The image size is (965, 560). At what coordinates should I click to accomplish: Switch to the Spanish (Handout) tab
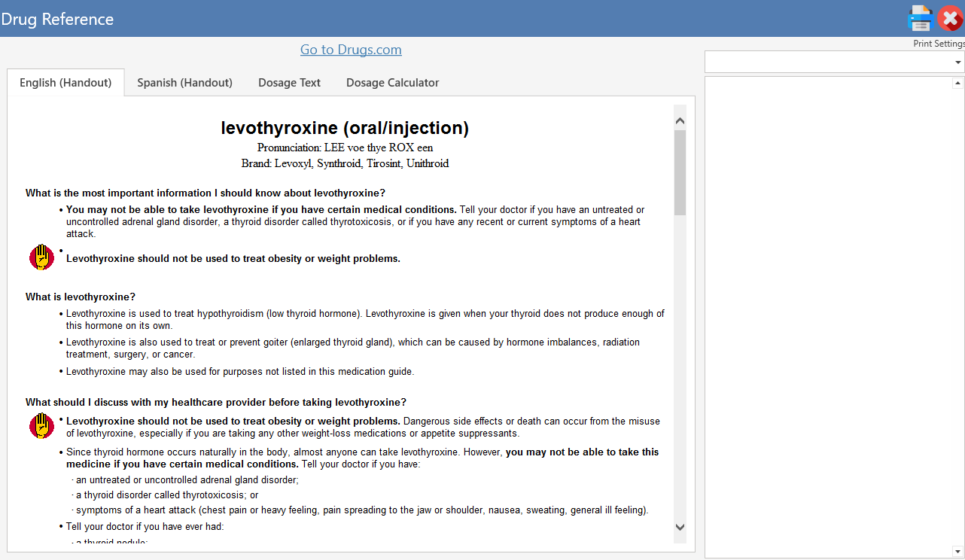point(184,83)
